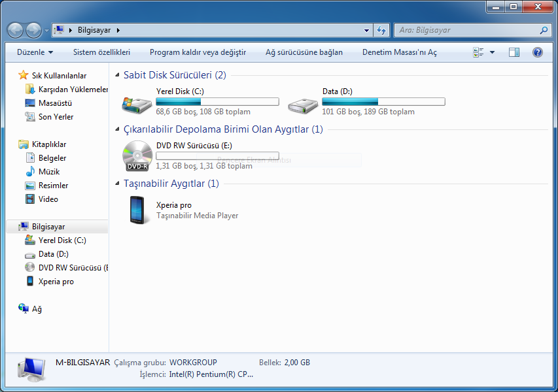Select Masaüstü in the navigation pane
558x392 pixels.
coord(55,103)
